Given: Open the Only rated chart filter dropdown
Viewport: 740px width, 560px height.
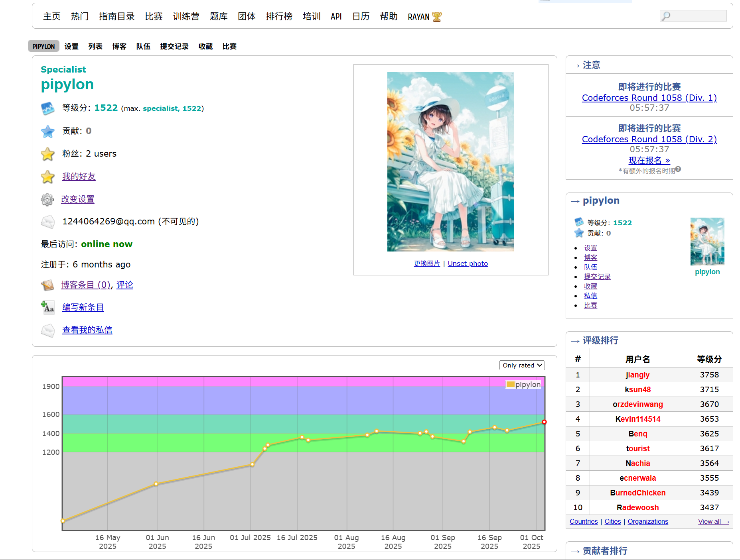Looking at the screenshot, I should [x=522, y=365].
